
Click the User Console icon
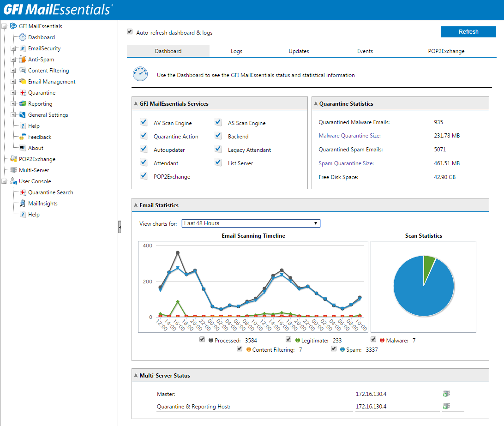(x=13, y=181)
